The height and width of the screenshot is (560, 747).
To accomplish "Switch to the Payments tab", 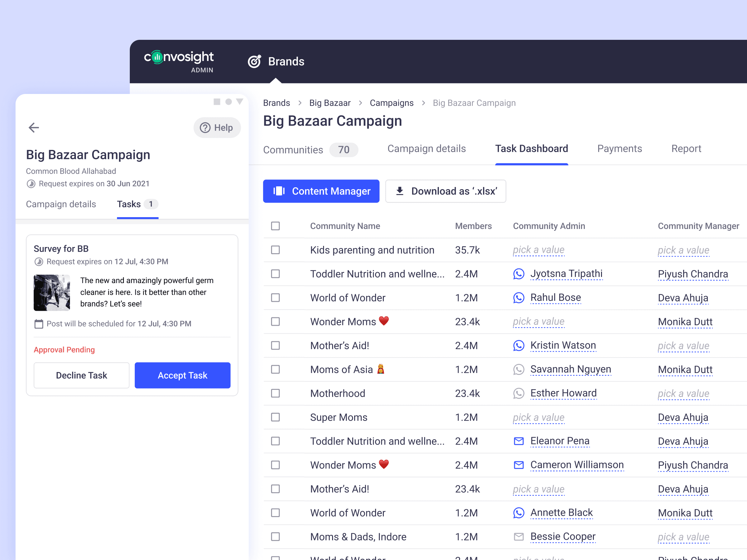I will pos(619,148).
